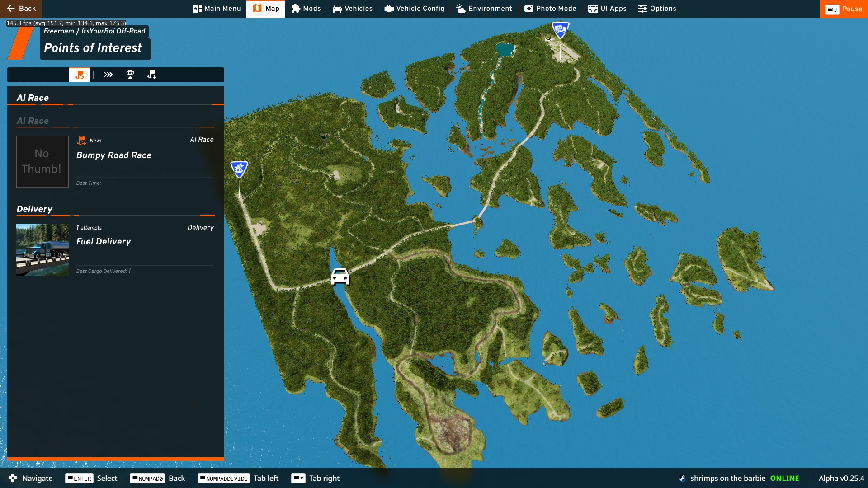Select the trophy filter tab
868x488 pixels.
tap(130, 75)
